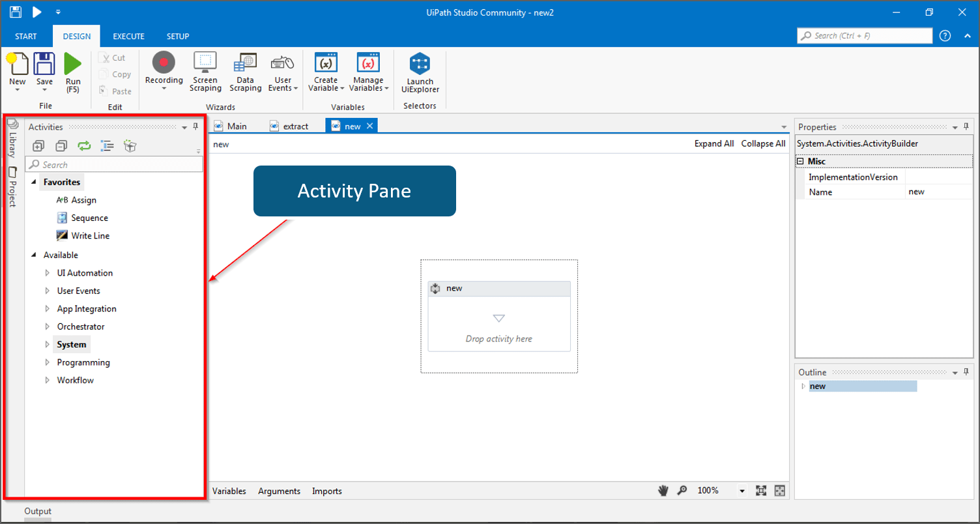Open the Imports panel
The height and width of the screenshot is (524, 980).
point(326,491)
